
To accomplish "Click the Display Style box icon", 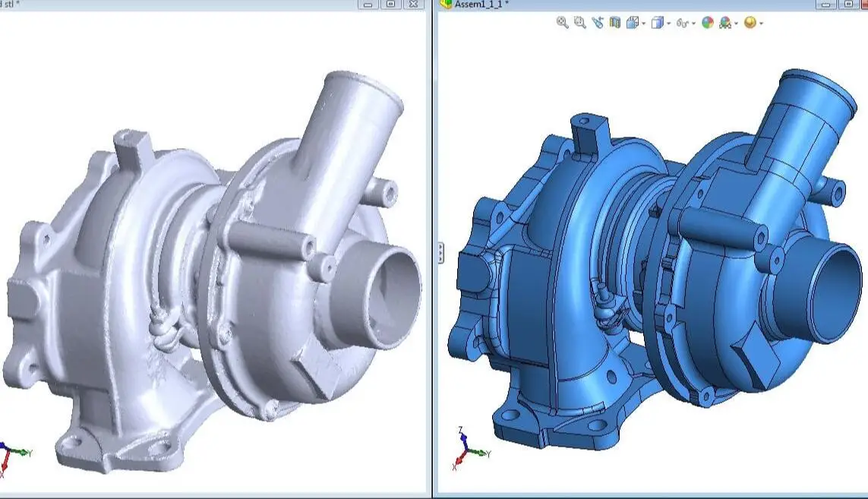I will (658, 23).
